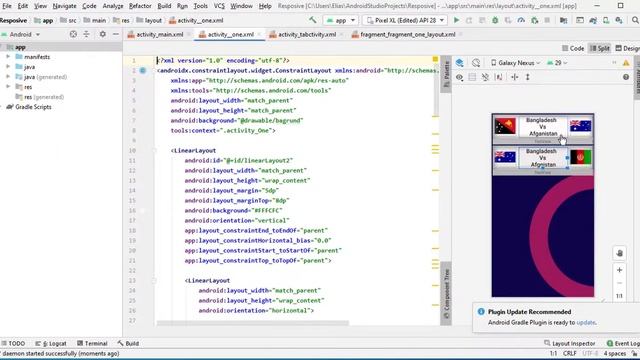This screenshot has height=360, width=640.
Task: Expand the java folder arrow
Action: (8, 67)
